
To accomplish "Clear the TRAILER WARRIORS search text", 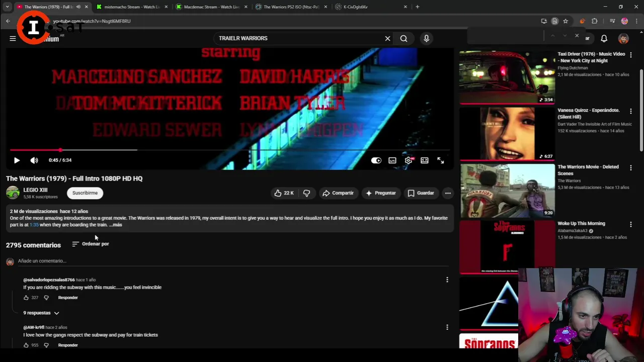I will click(x=387, y=38).
